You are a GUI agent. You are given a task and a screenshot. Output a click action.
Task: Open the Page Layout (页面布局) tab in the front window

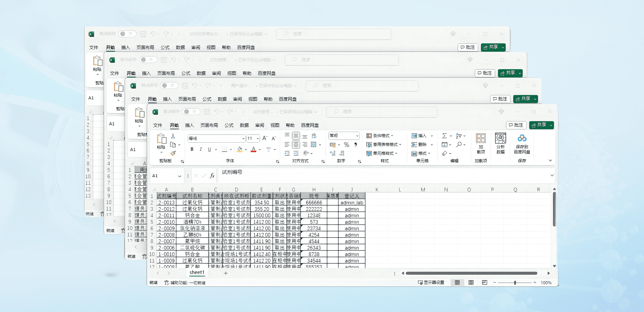pos(209,125)
